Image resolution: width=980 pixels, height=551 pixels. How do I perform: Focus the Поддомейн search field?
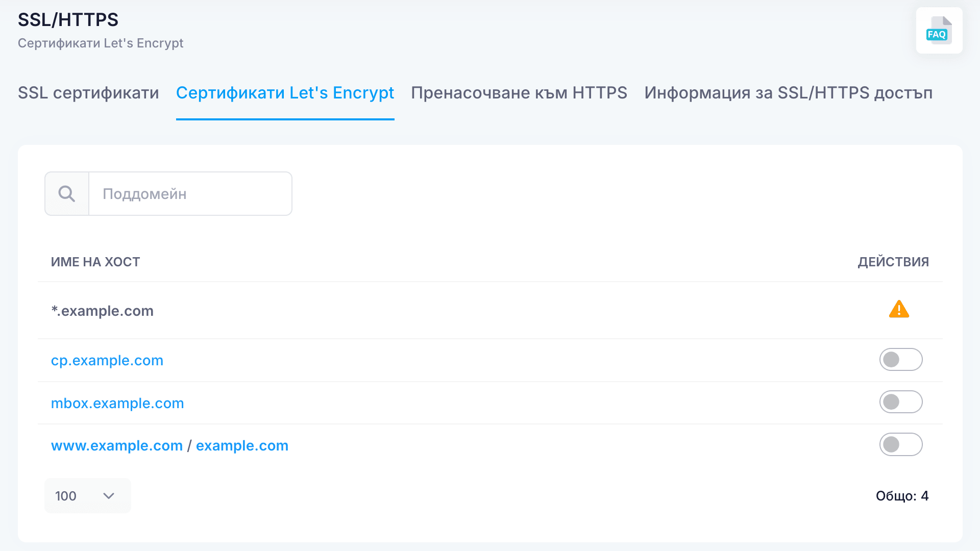tap(190, 194)
